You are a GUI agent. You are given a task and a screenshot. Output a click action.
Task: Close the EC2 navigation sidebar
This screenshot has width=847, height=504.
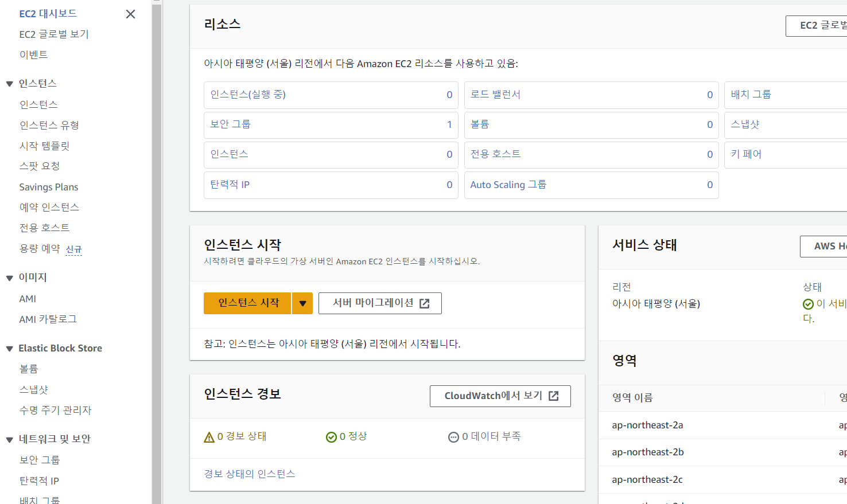coord(130,14)
